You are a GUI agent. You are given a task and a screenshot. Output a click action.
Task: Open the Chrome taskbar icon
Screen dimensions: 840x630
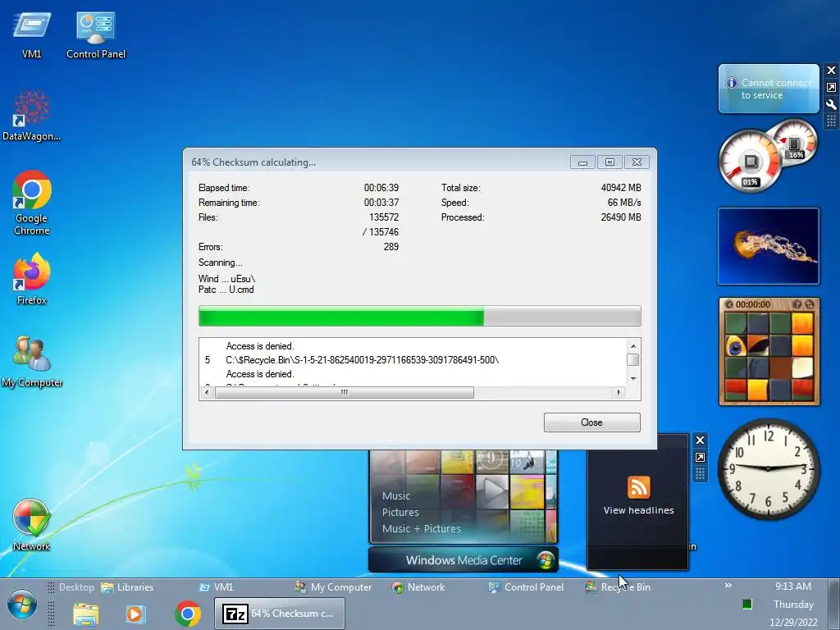pos(188,614)
